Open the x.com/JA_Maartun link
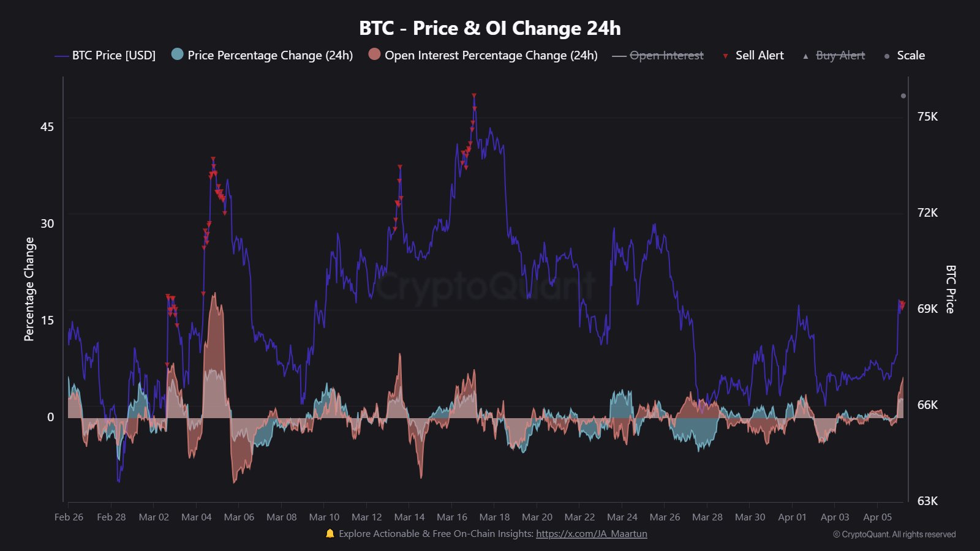Viewport: 980px width, 551px height. (x=591, y=533)
